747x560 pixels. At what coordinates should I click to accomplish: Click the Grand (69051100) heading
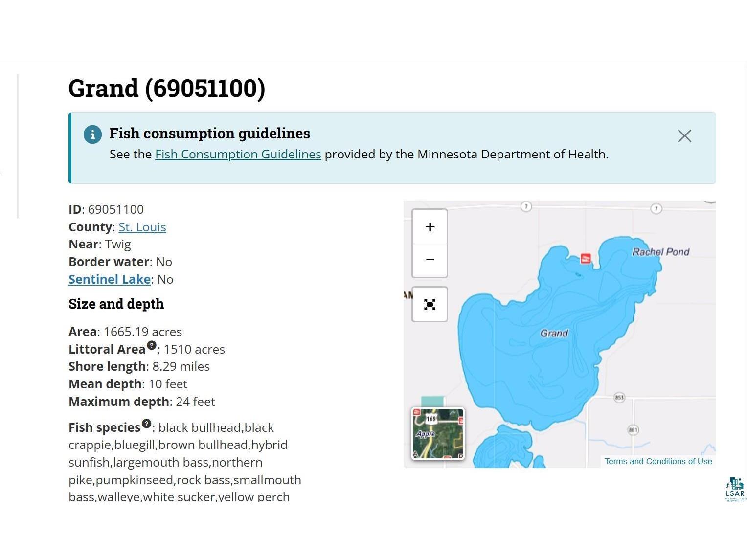(167, 89)
